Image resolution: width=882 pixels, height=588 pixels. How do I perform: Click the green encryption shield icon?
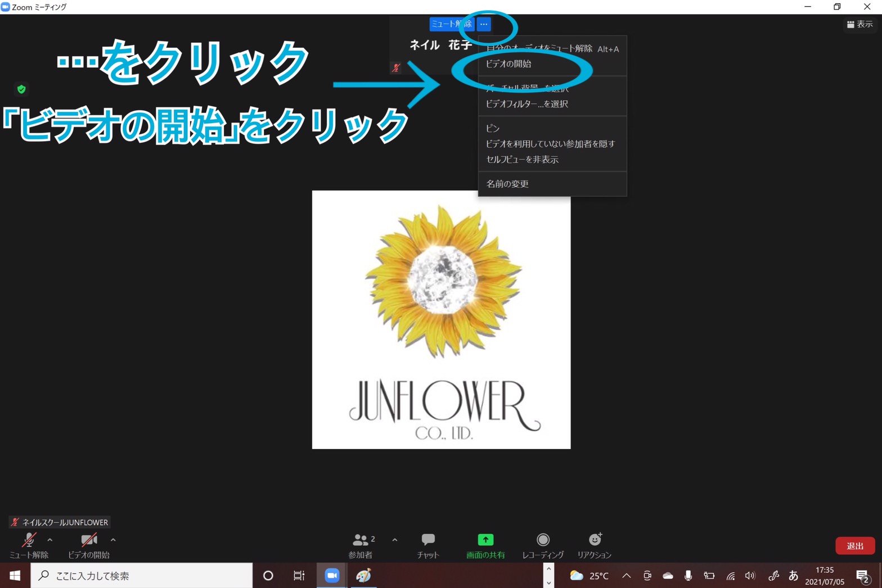[21, 89]
